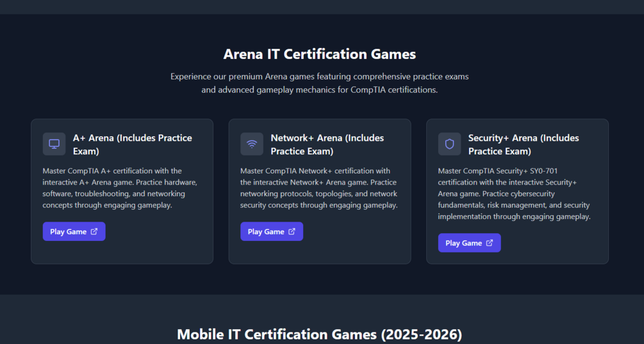Image resolution: width=644 pixels, height=344 pixels.
Task: Click external-link icon on A+ Play Game button
Action: [94, 231]
